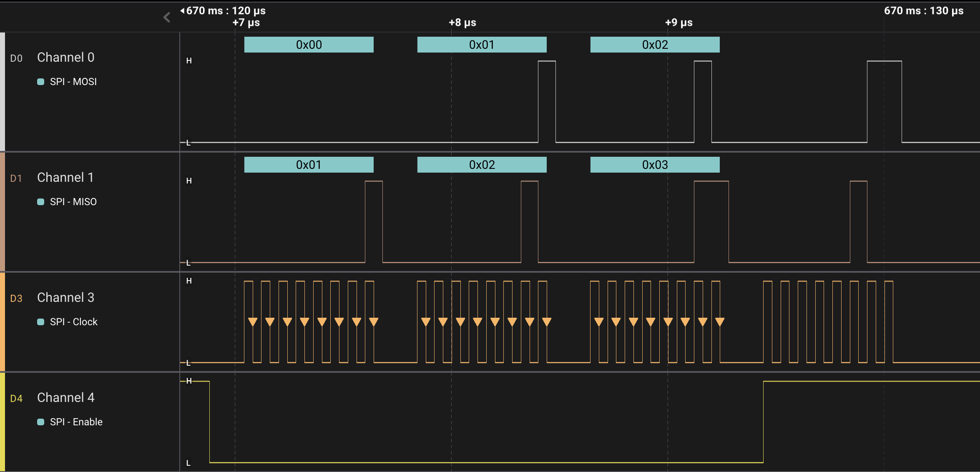Click the SPI - MOSI analyzer label
The width and height of the screenshot is (980, 472).
point(73,82)
